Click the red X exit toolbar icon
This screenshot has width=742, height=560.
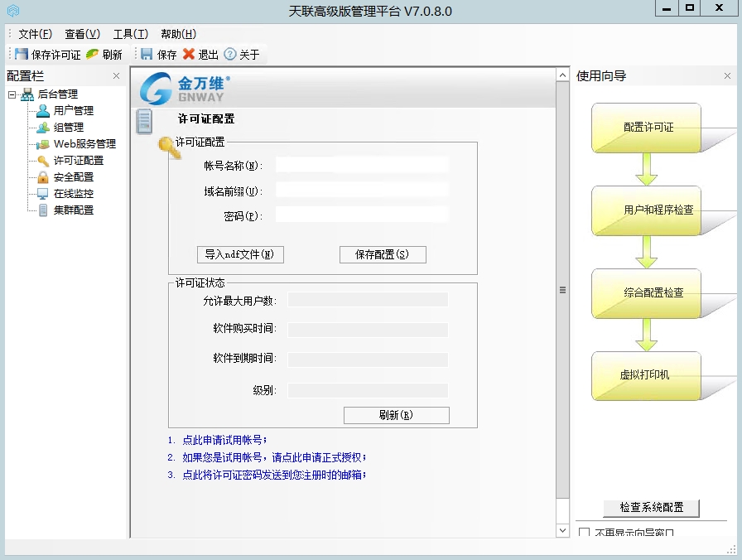[189, 55]
